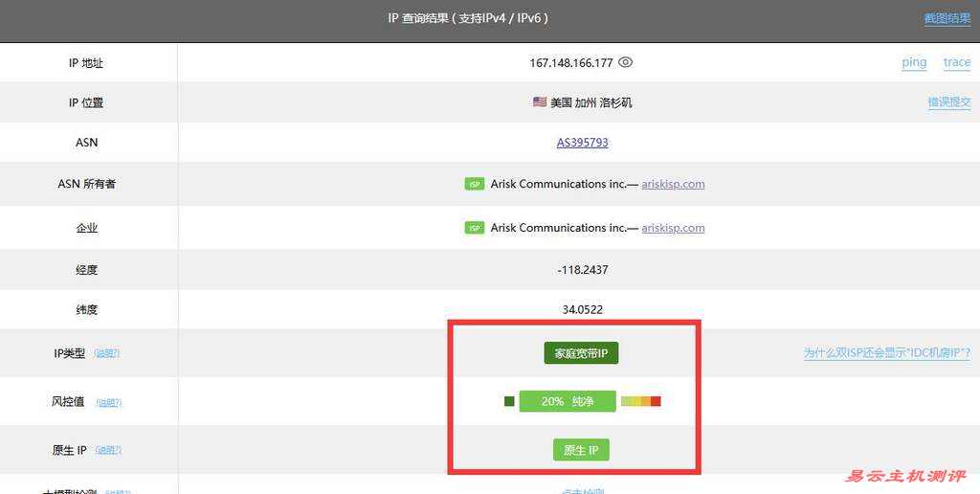Click the 企业 row label

(x=87, y=228)
